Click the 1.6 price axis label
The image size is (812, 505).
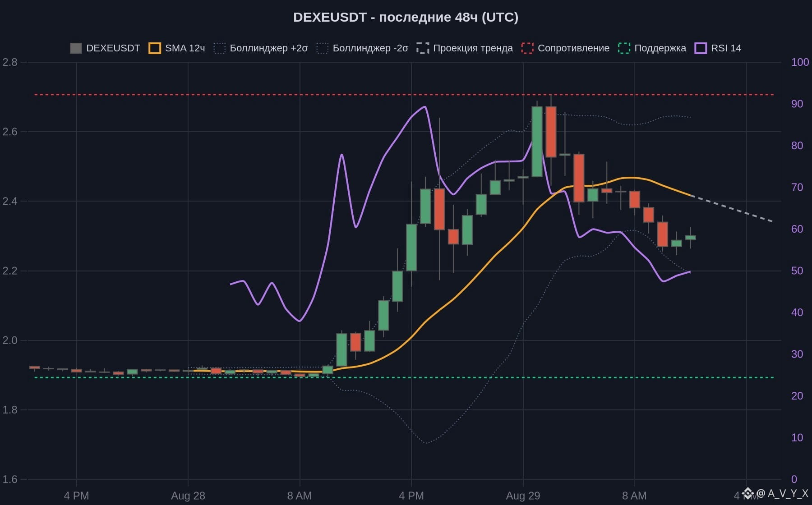pyautogui.click(x=10, y=479)
